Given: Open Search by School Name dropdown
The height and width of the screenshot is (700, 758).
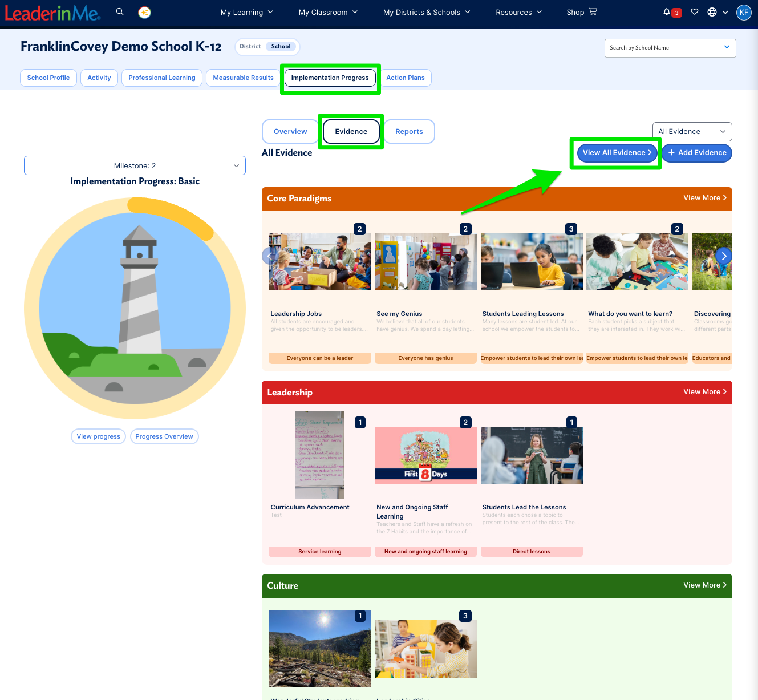Looking at the screenshot, I should 670,48.
